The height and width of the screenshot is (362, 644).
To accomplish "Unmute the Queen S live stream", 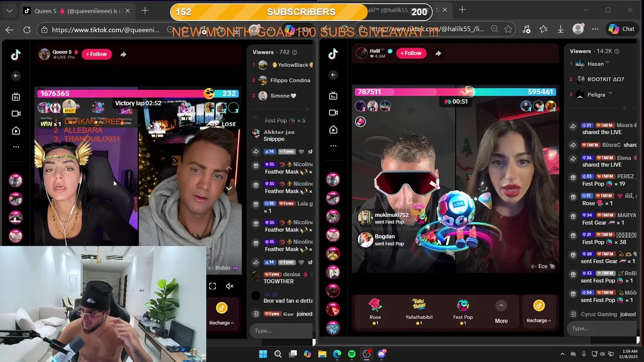I will [x=229, y=286].
